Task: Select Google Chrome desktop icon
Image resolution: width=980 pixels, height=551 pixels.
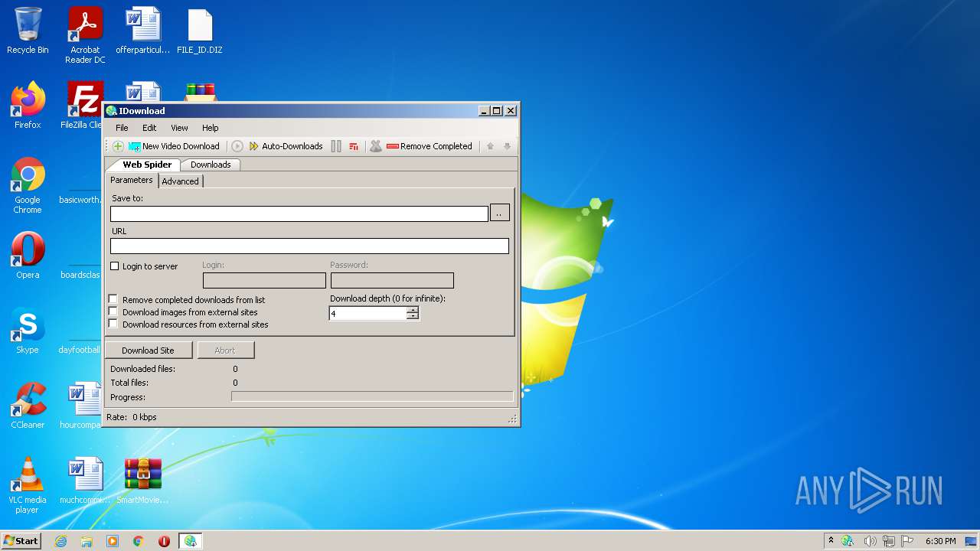Action: click(x=28, y=185)
